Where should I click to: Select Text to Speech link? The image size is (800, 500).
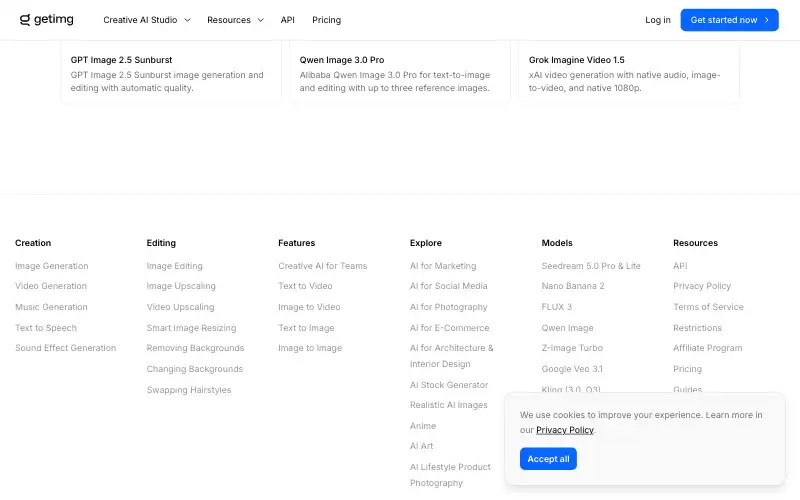(46, 328)
